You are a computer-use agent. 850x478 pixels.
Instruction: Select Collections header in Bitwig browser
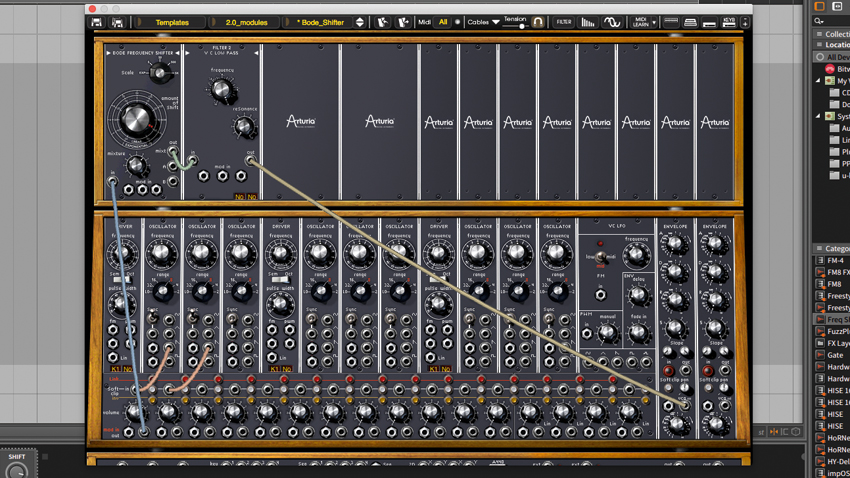point(832,34)
